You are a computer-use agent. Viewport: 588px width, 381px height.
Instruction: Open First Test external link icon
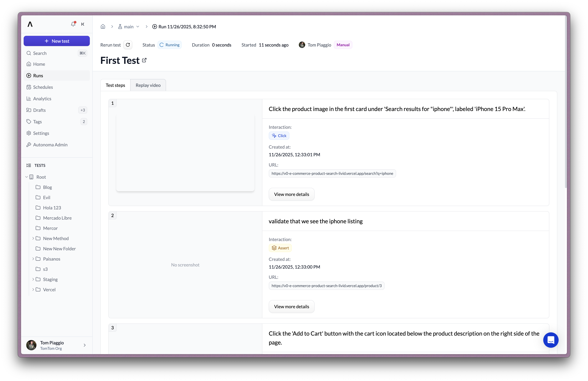144,60
